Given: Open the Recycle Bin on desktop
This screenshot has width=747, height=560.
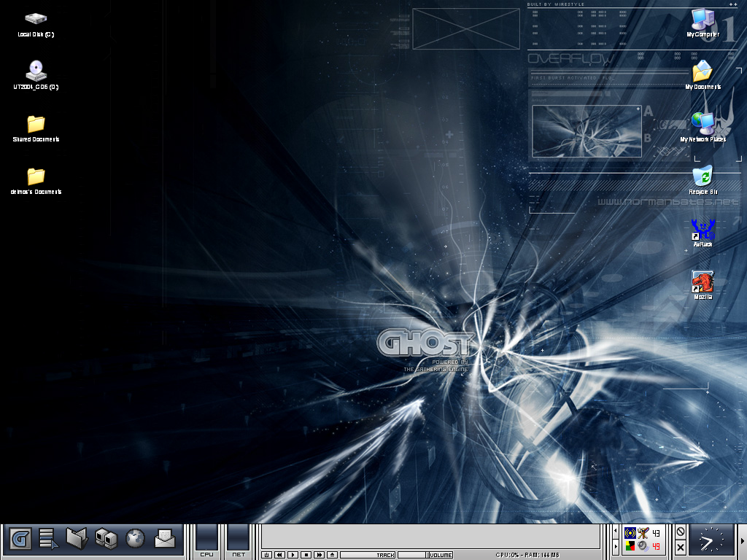Looking at the screenshot, I should [703, 178].
